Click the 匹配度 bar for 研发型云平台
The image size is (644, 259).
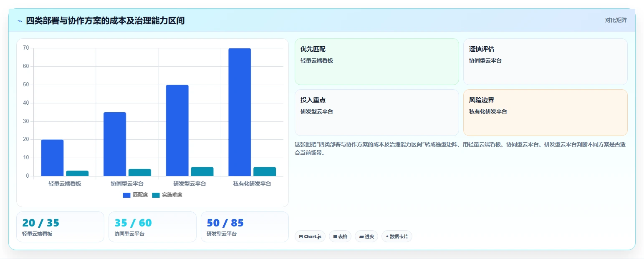tap(177, 130)
